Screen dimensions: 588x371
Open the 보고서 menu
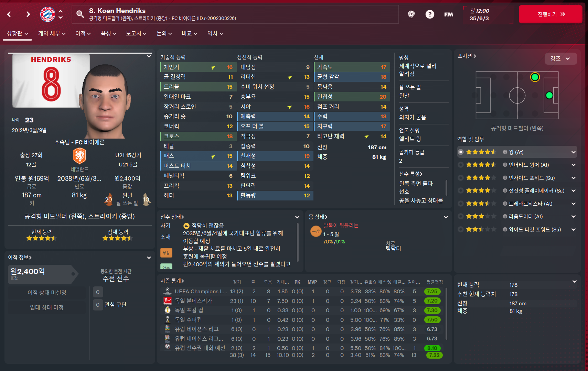point(136,33)
